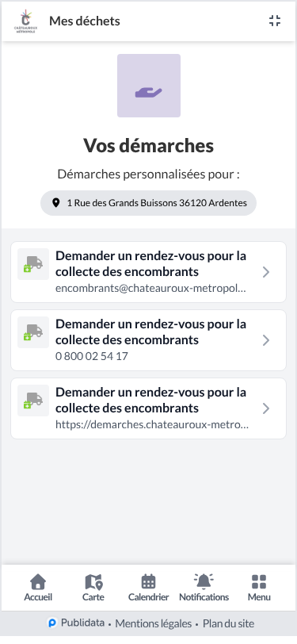Viewport: 297px width, 644px height.
Task: Open the encombrants request by email card
Action: [x=149, y=272]
